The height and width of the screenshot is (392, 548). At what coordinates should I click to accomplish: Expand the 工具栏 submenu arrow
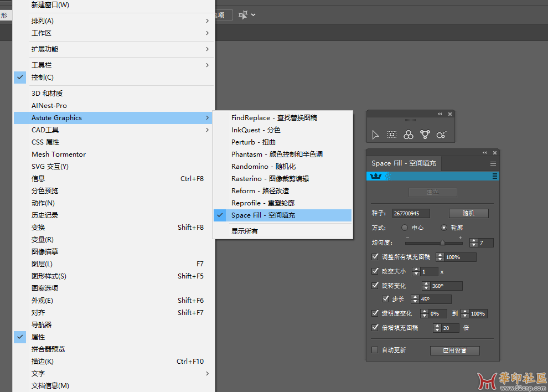[x=207, y=65]
